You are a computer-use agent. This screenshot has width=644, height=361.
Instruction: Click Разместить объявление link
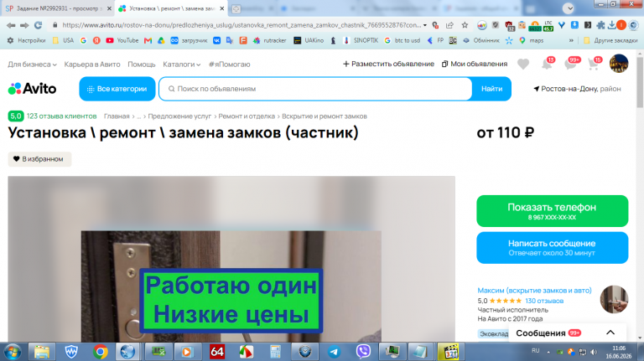point(388,64)
